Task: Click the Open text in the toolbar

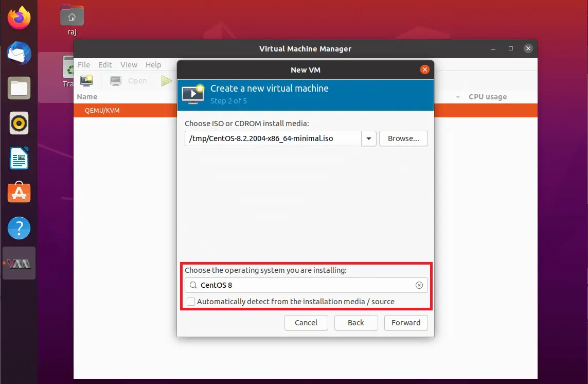Action: [x=137, y=81]
